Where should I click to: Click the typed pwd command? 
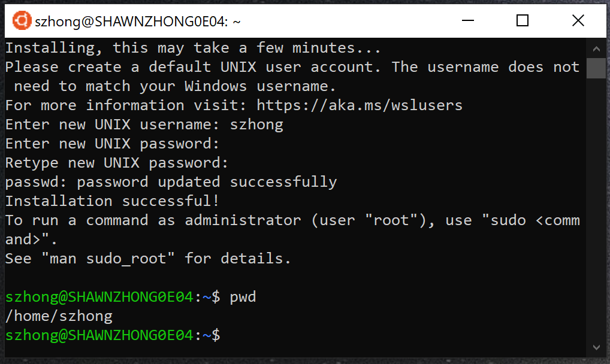[x=243, y=297]
